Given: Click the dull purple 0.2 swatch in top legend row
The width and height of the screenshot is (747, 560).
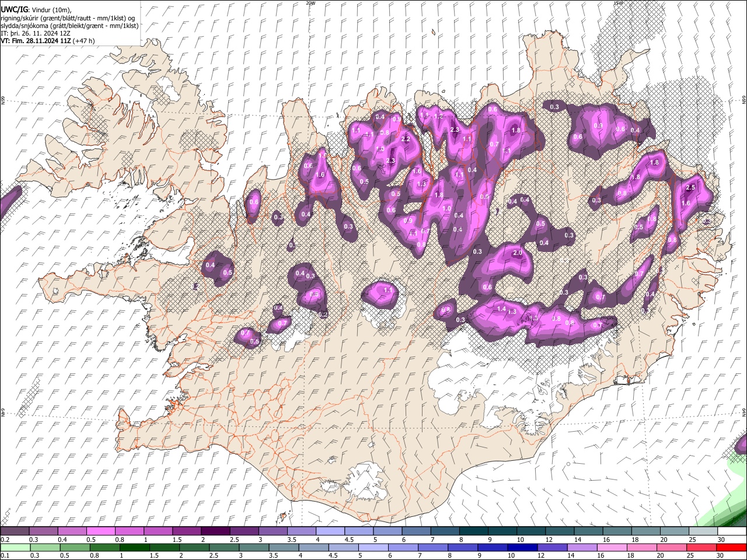Looking at the screenshot, I should (15, 531).
